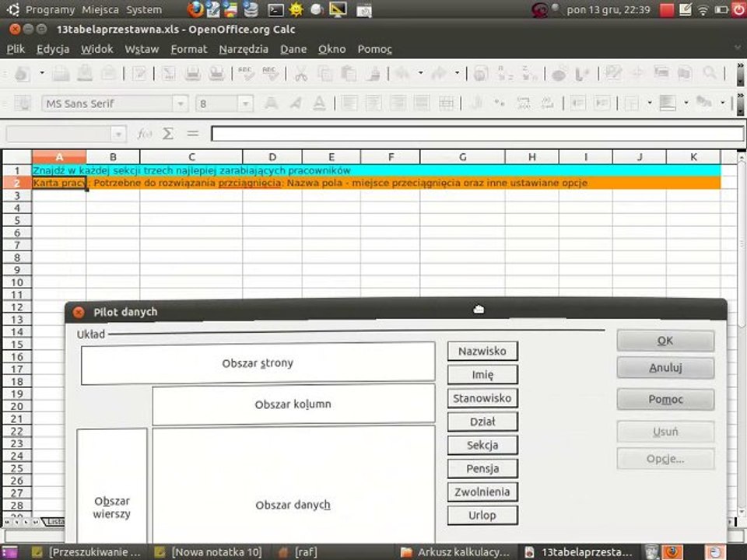Viewport: 747px width, 560px height.
Task: Open the Wstaw menu
Action: [142, 49]
